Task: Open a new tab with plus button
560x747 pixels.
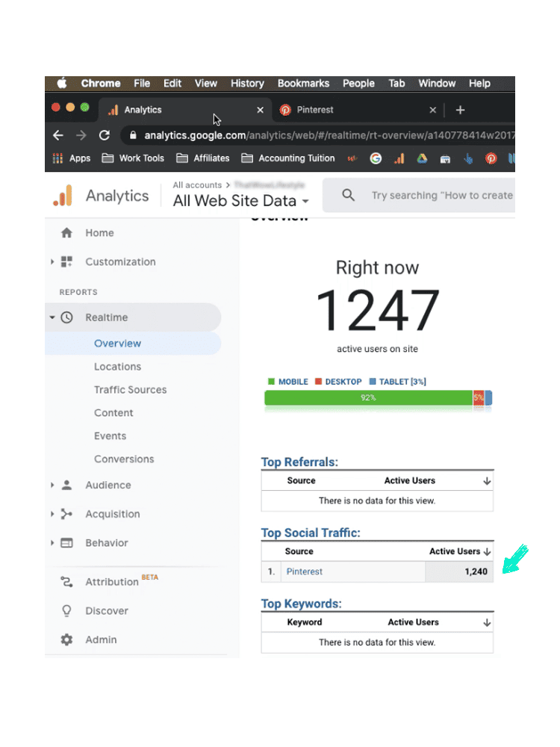Action: tap(460, 110)
